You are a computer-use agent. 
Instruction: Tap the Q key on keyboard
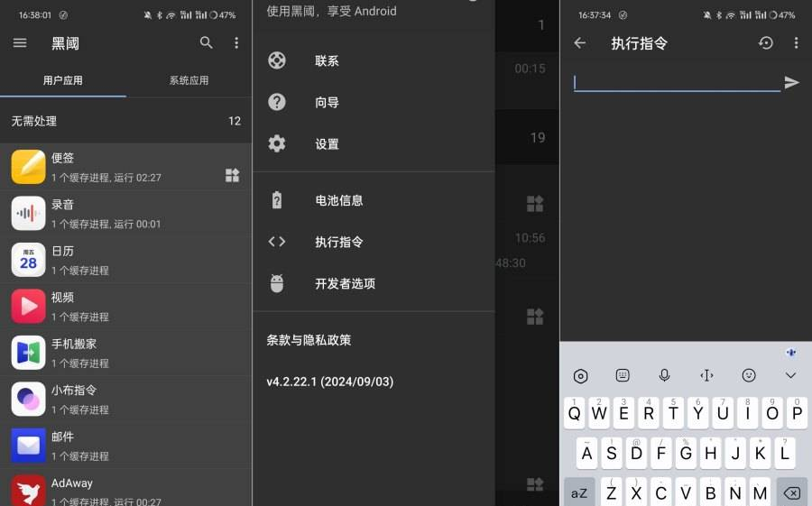point(575,413)
